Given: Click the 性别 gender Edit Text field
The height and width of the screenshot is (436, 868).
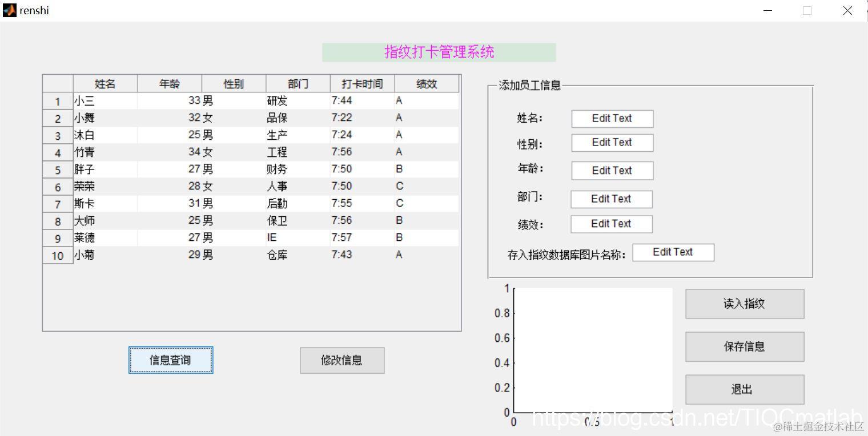Looking at the screenshot, I should tap(612, 143).
